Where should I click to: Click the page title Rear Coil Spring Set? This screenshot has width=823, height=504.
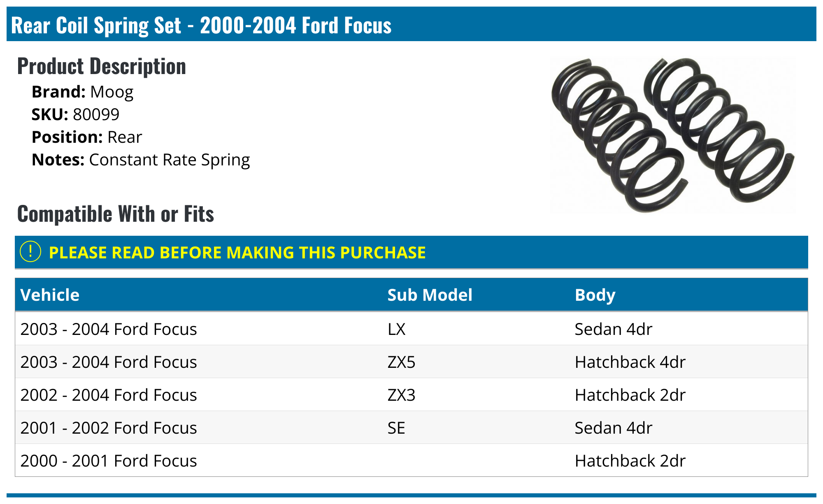(201, 25)
